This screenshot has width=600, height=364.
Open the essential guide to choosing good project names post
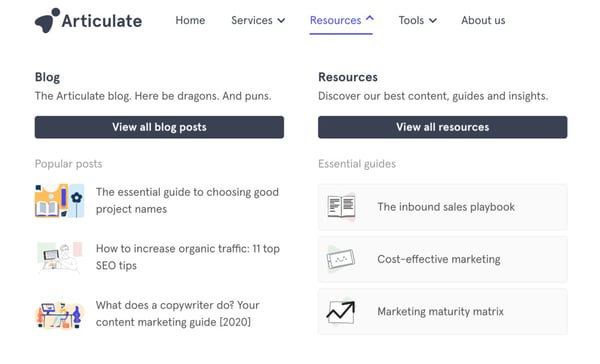point(187,201)
